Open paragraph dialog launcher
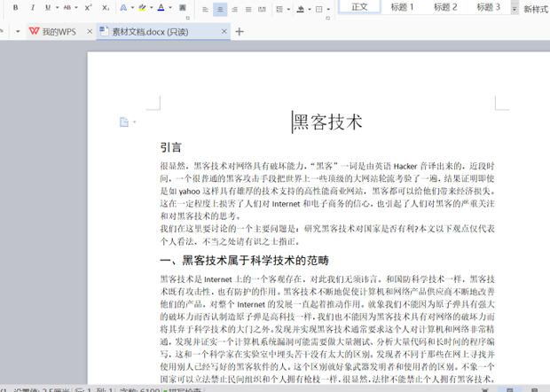The height and width of the screenshot is (392, 550). 328,18
